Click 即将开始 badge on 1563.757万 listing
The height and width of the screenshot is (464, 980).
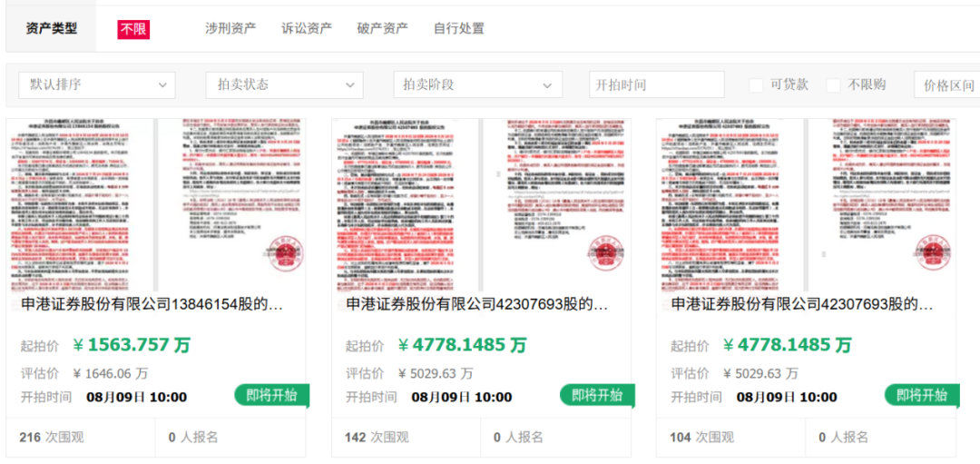pos(272,396)
